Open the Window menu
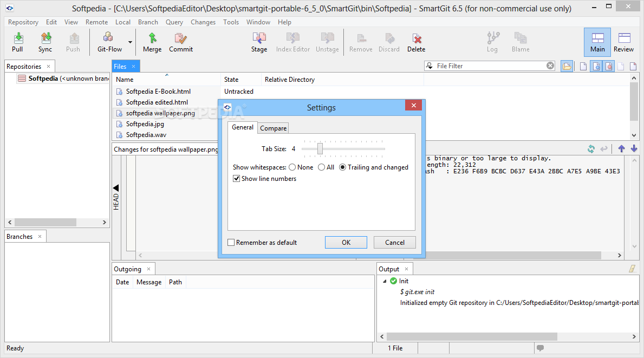The height and width of the screenshot is (358, 644). (258, 22)
